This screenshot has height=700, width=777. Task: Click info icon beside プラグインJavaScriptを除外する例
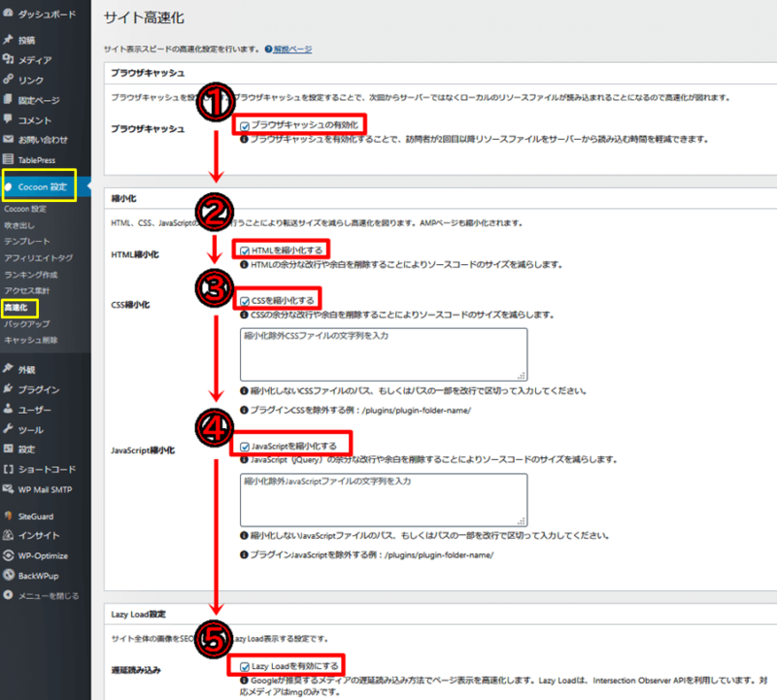(x=244, y=554)
